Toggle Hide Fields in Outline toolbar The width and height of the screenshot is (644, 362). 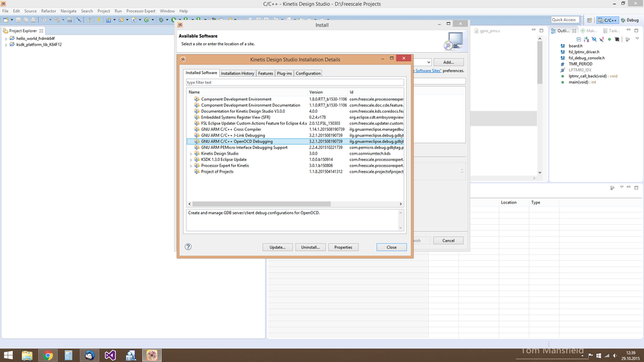[x=594, y=39]
